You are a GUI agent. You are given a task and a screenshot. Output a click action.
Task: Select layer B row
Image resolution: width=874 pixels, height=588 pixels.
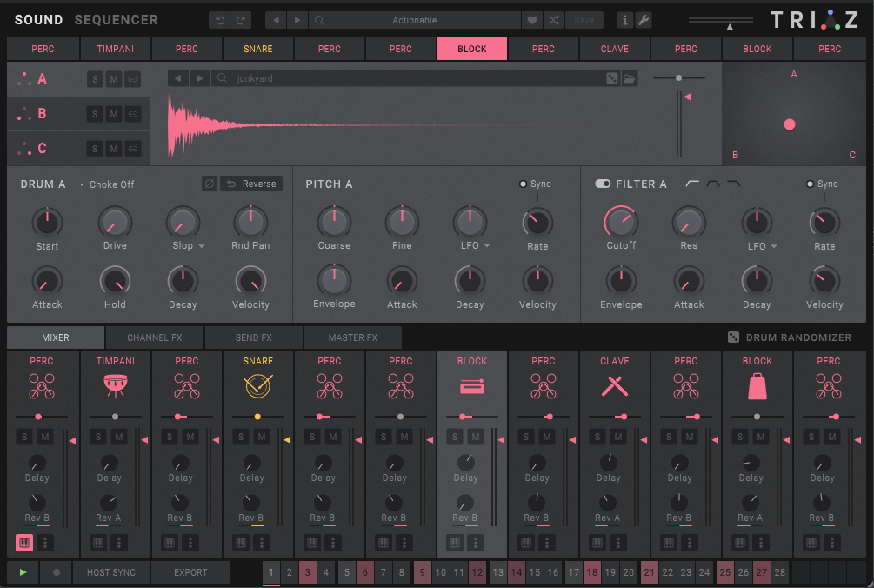(78, 114)
